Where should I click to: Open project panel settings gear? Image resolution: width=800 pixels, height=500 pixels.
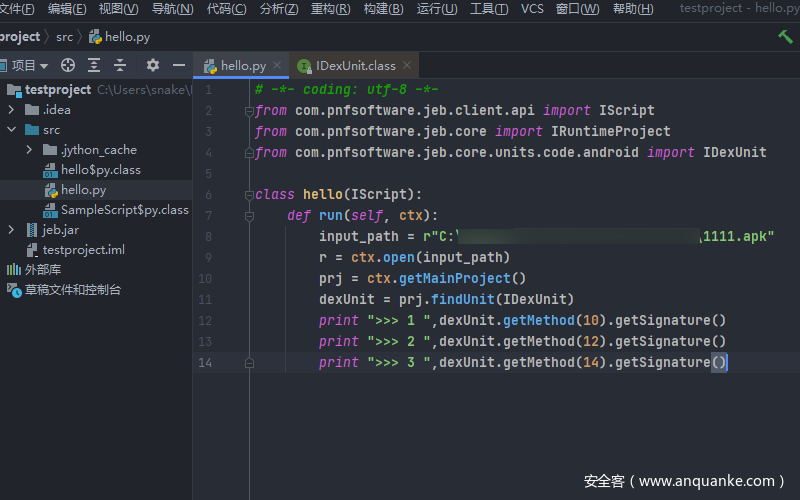click(x=153, y=65)
